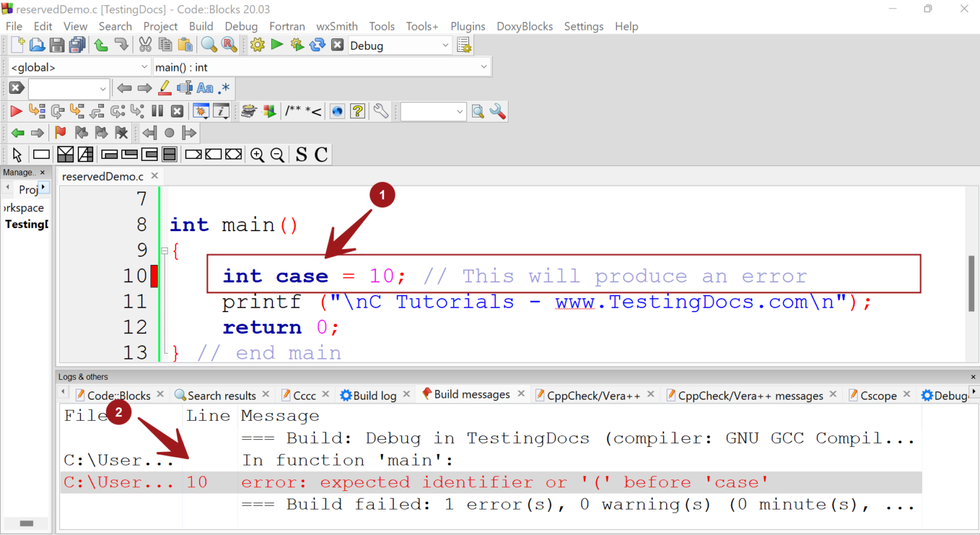Toggle match case in incremental search
The width and height of the screenshot is (980, 535).
coord(205,87)
